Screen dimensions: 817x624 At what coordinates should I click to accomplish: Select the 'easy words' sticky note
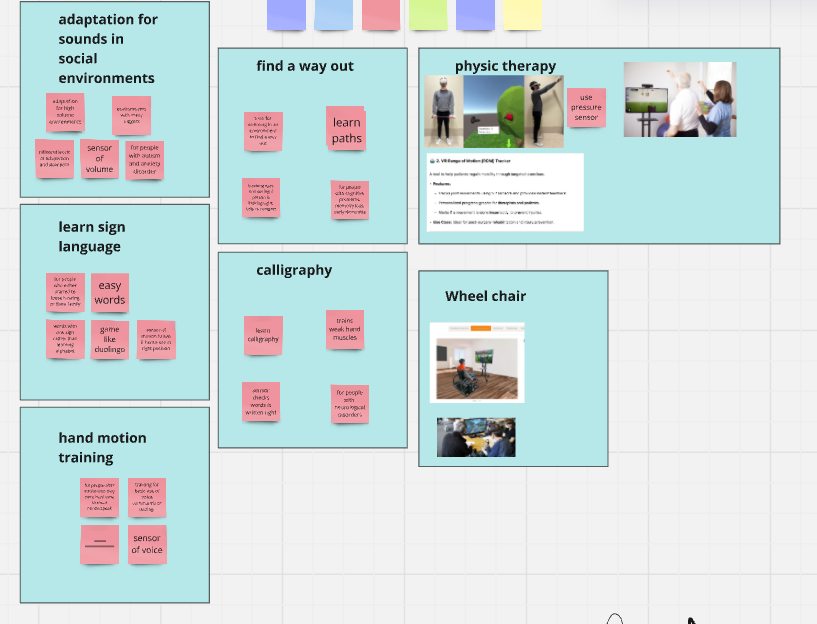[110, 293]
